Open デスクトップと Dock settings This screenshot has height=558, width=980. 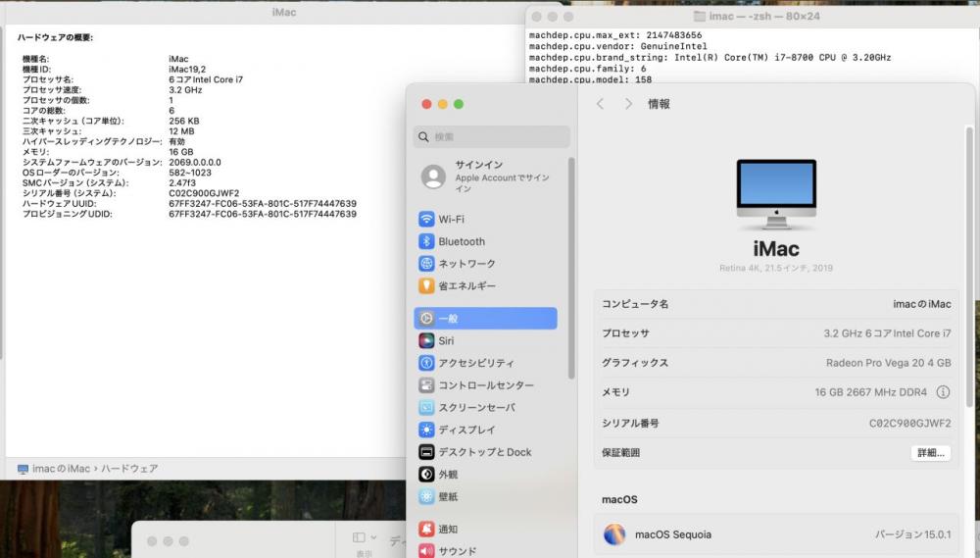[484, 452]
